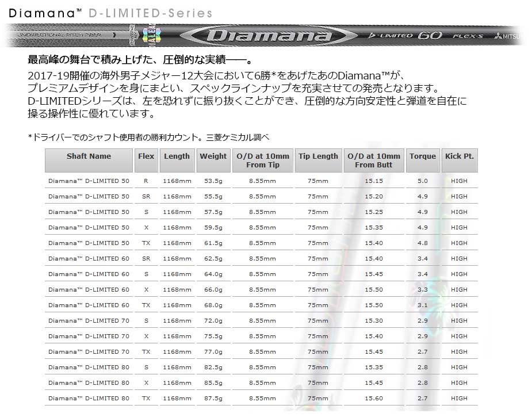This screenshot has width=532, height=417.
Task: Click the O/D at 10mm From Butt header
Action: [374, 160]
